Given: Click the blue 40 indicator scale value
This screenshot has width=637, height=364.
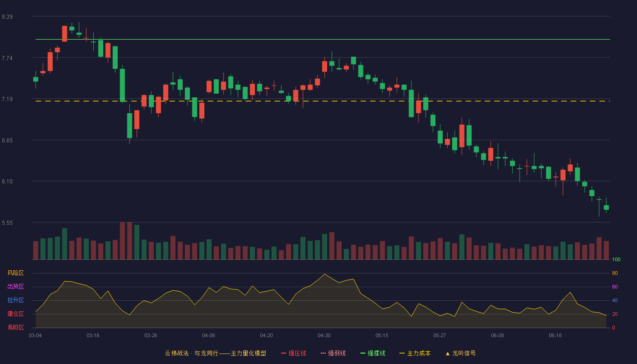Looking at the screenshot, I should (615, 301).
